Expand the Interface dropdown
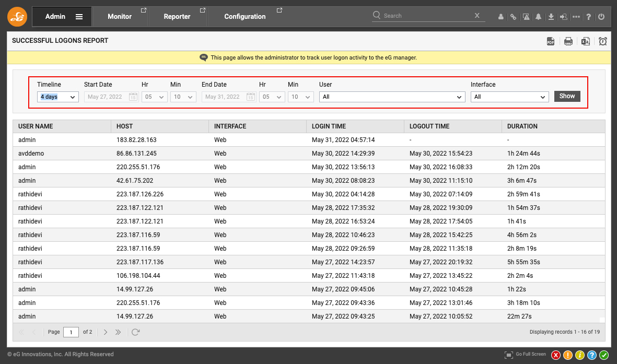Screen dimensions: 617x364 coord(509,97)
